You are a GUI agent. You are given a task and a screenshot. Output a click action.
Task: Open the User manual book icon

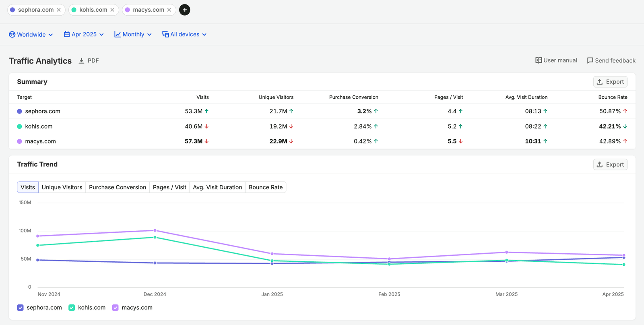[x=539, y=60]
